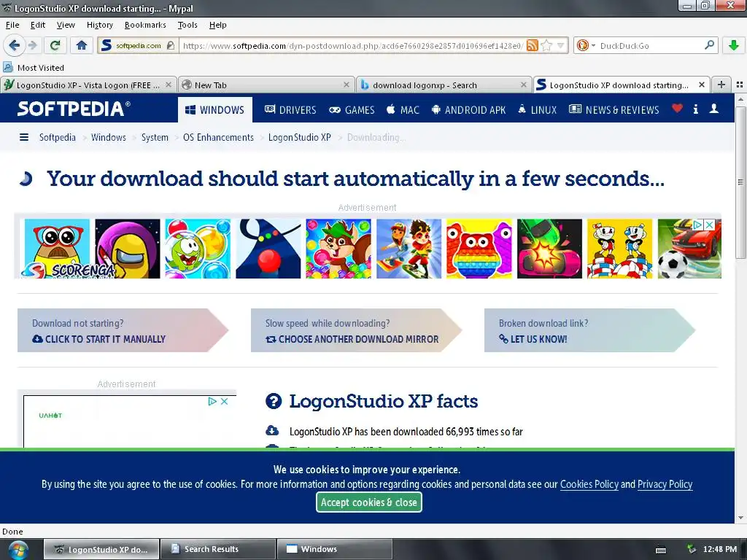
Task: Click the System breadcrumb link
Action: (155, 137)
